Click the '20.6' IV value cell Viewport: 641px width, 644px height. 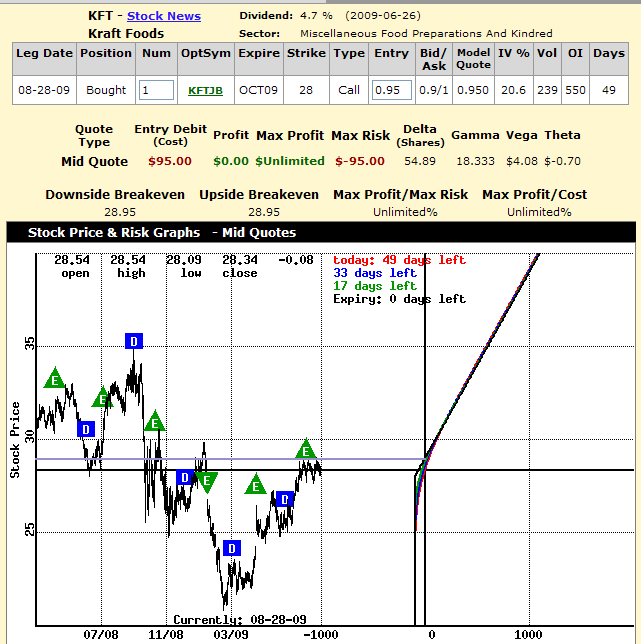pyautogui.click(x=513, y=90)
